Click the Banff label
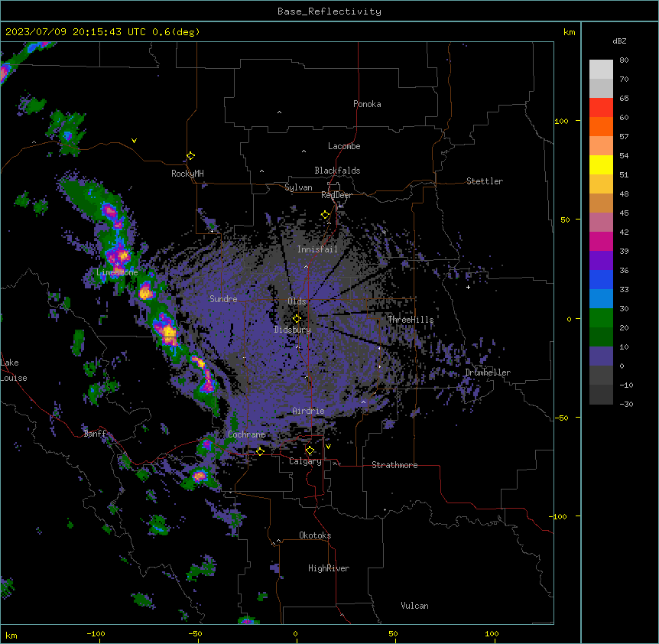Image resolution: width=659 pixels, height=644 pixels. [95, 434]
